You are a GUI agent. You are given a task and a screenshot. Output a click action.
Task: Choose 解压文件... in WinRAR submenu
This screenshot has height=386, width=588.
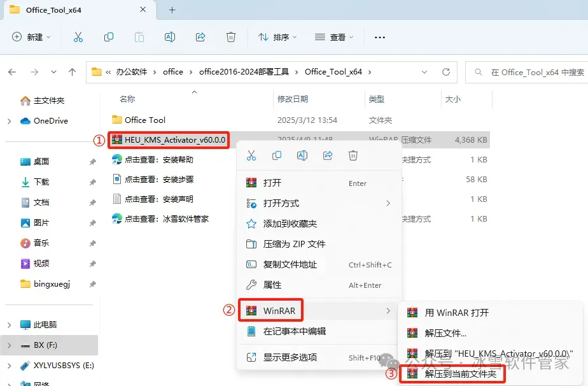[491, 332]
